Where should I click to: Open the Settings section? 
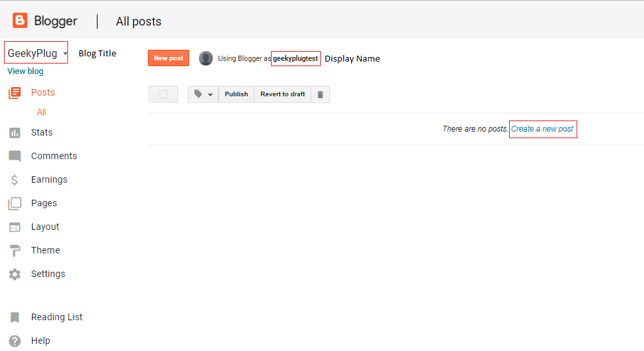48,274
